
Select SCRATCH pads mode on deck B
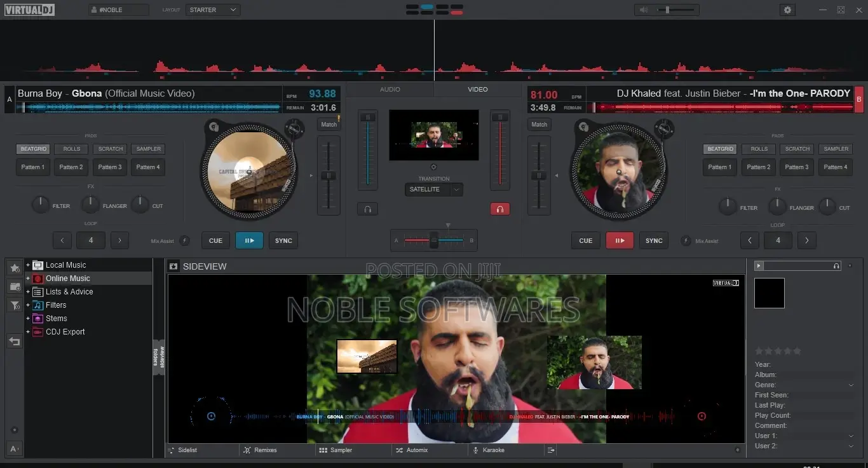pos(797,149)
